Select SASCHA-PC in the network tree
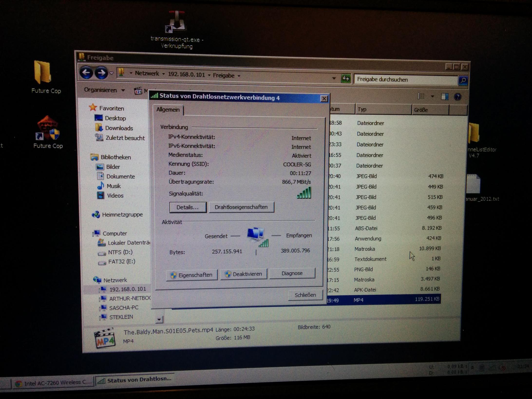 (x=123, y=308)
